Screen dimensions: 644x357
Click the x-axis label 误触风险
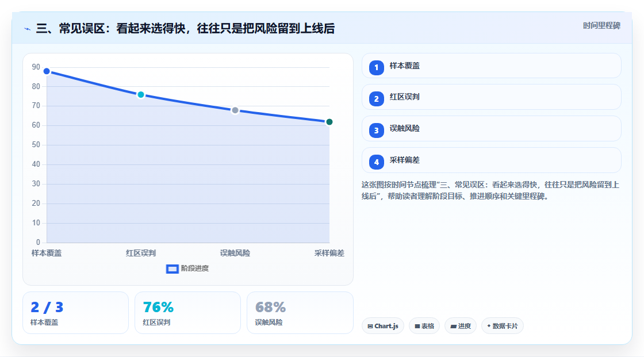coord(235,254)
